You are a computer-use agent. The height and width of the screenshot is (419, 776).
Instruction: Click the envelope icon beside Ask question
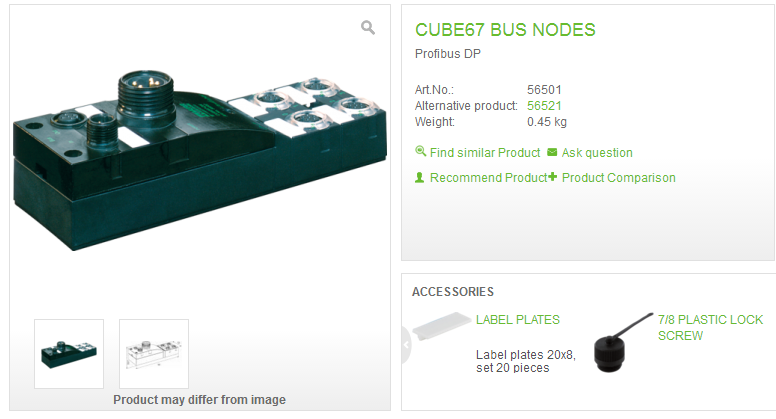(552, 152)
